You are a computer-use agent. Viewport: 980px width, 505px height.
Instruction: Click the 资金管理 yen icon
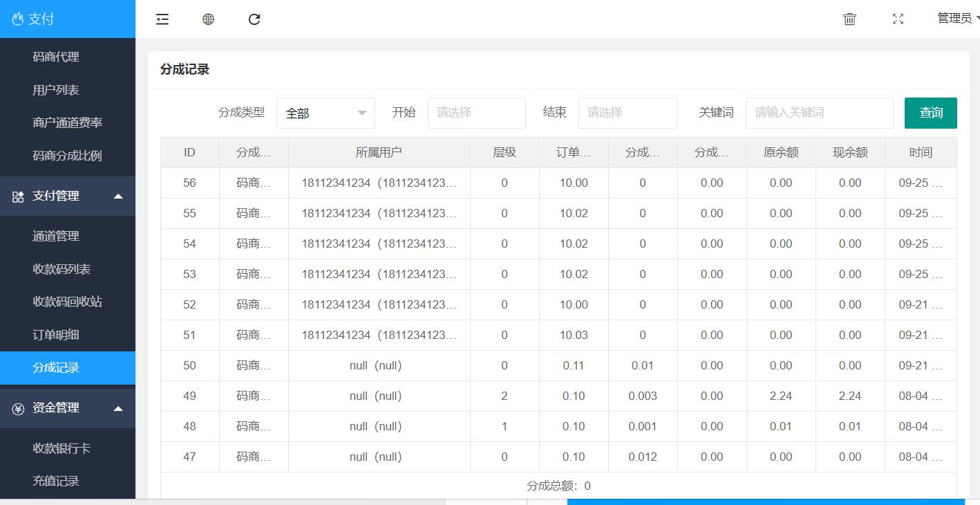tap(18, 408)
